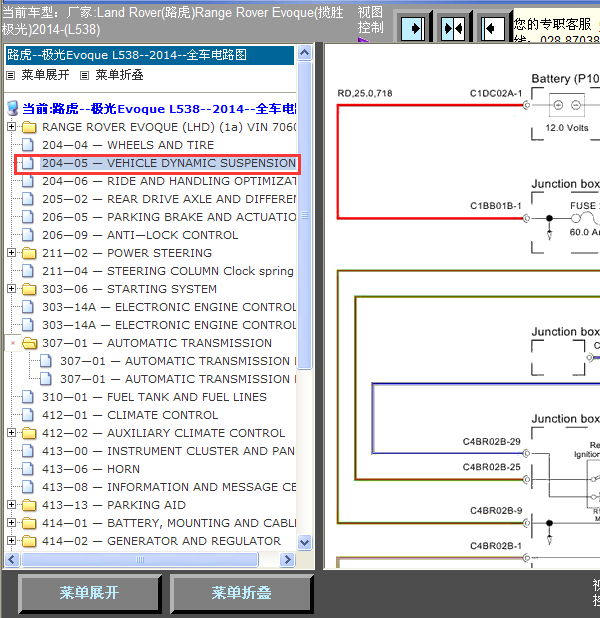Screen dimensions: 600x618
Task: Click document icon of 205-02 REAR DRIVE AXLE
Action: click(28, 199)
